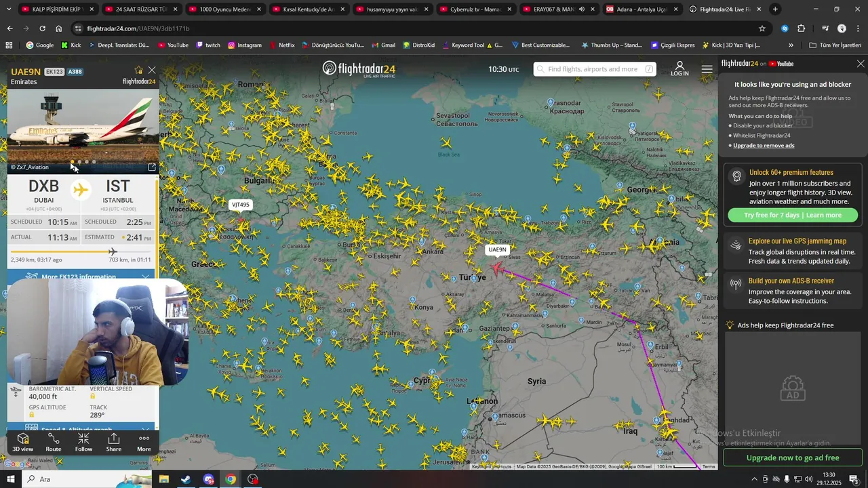This screenshot has width=868, height=488.
Task: Switch to Adana - Antalya Uçak browser tab
Action: point(642,9)
